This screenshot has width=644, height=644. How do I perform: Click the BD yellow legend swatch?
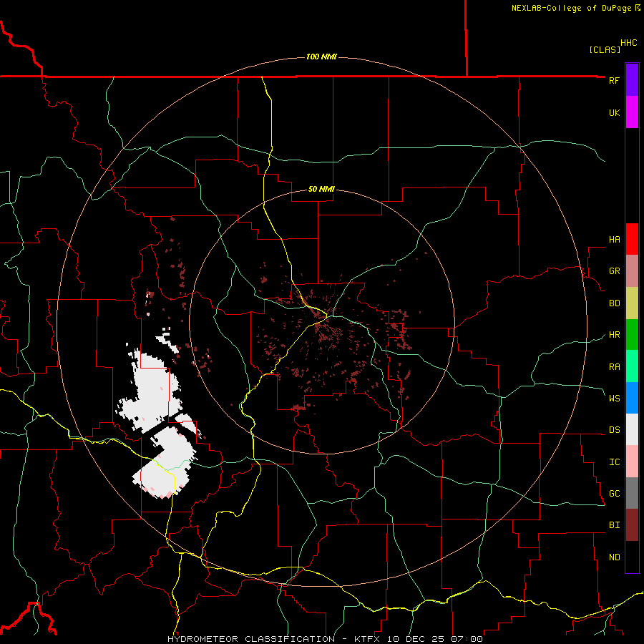632,303
